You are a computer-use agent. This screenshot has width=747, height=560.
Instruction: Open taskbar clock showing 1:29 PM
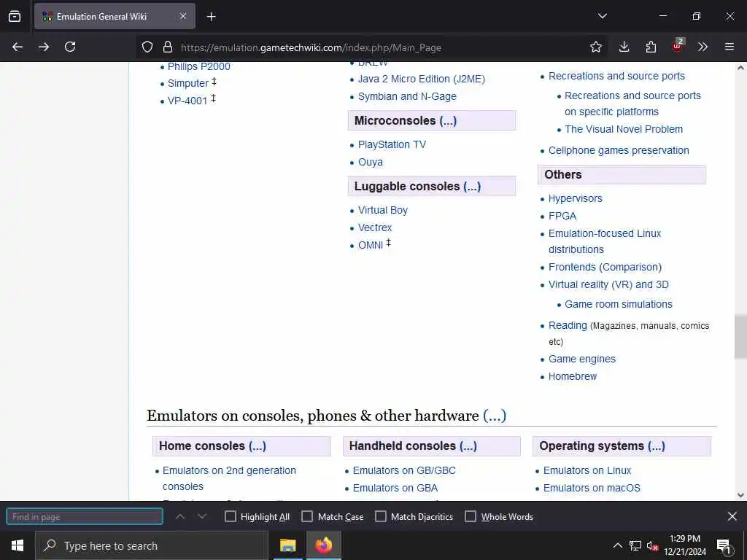684,545
